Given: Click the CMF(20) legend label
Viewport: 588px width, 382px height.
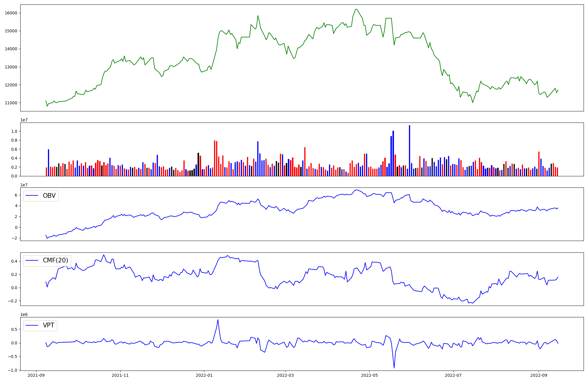Looking at the screenshot, I should tap(55, 260).
